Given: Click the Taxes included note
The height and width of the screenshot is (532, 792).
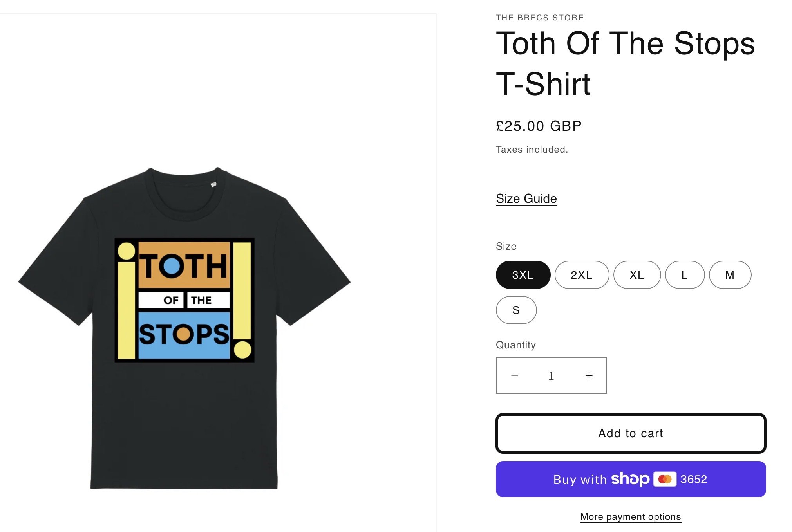Looking at the screenshot, I should 532,150.
